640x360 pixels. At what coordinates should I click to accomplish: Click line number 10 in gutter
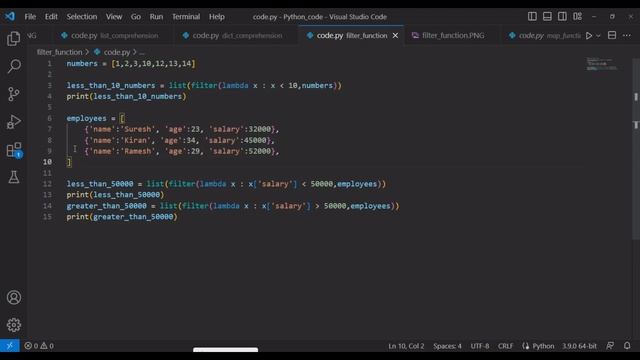point(47,162)
